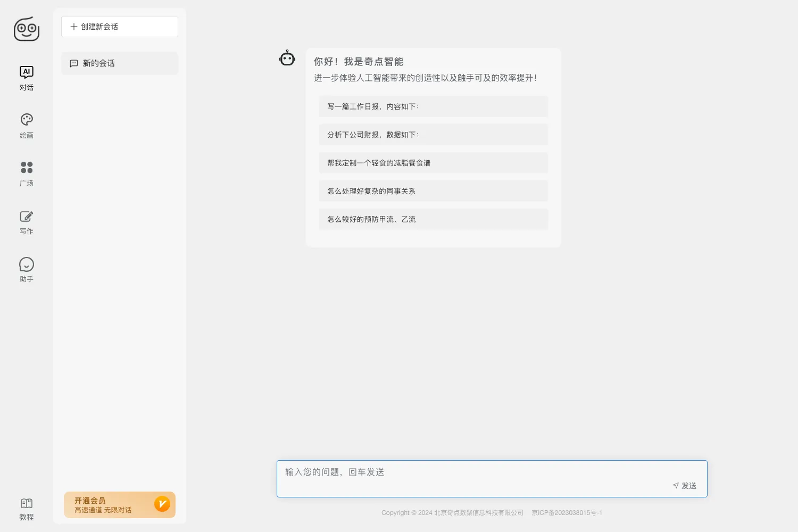Open the 绘画 palette section
The height and width of the screenshot is (532, 798).
(x=27, y=127)
